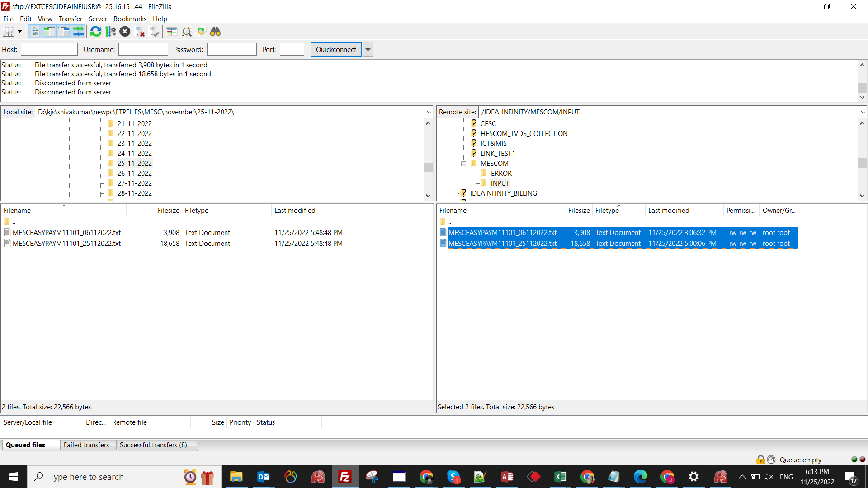Sort remote list by Permissions column

click(x=741, y=211)
